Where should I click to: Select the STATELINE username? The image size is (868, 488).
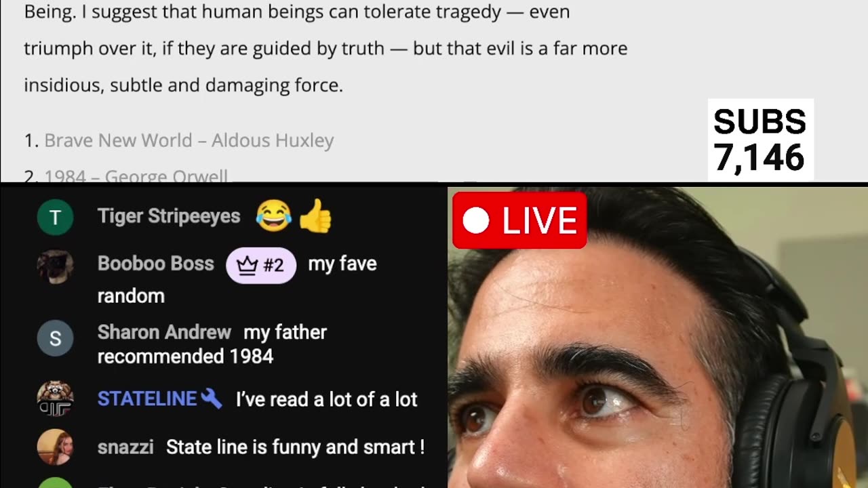point(147,399)
